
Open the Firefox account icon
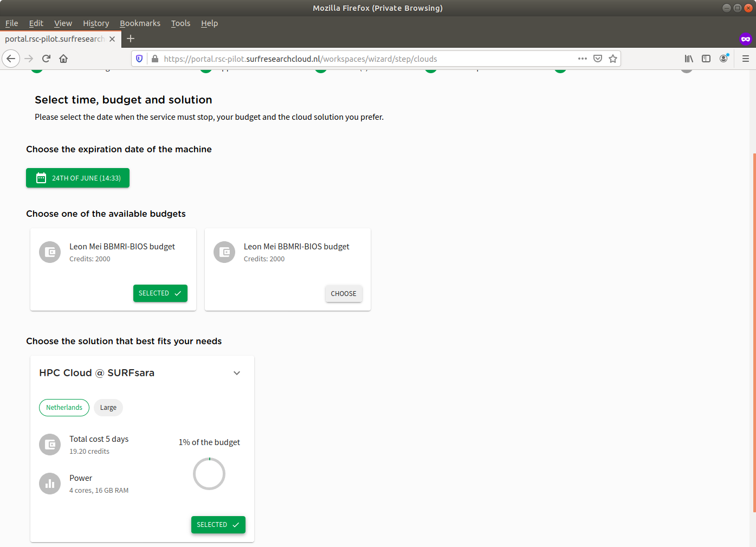(x=723, y=59)
